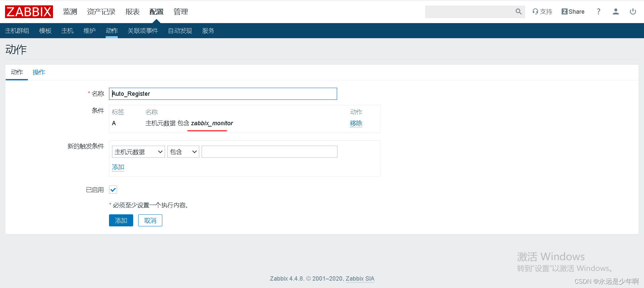Click the 取消 button
Screen dimensions: 644x288
(150, 220)
